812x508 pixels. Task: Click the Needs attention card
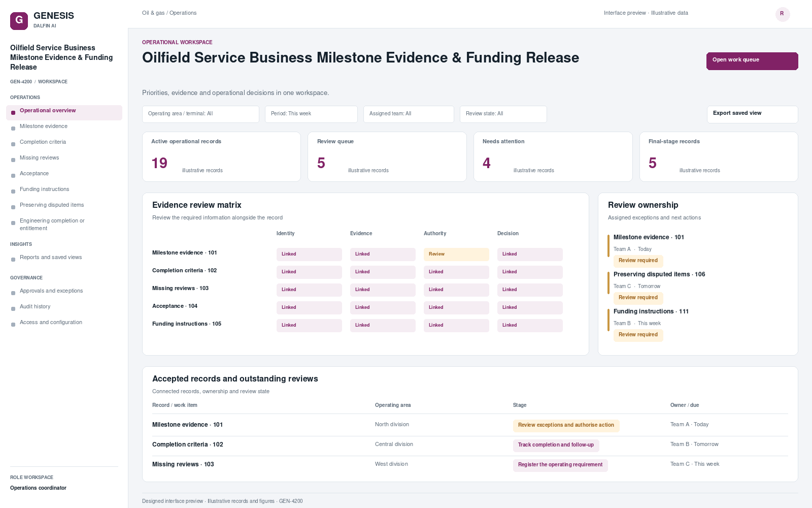click(x=553, y=156)
